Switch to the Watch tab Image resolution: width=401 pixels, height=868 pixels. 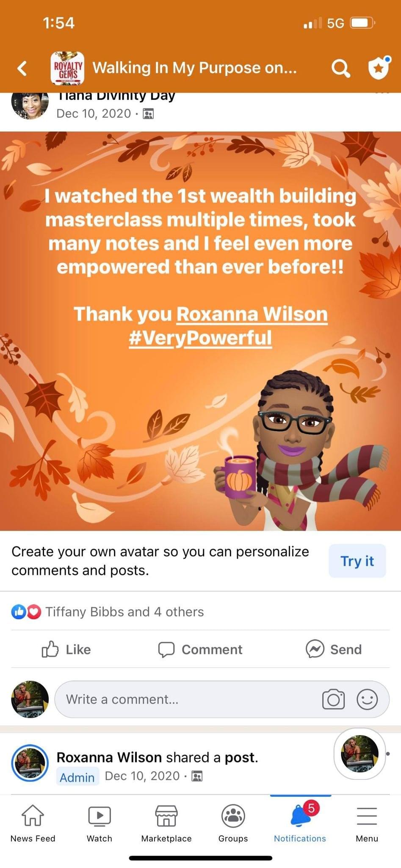(100, 823)
